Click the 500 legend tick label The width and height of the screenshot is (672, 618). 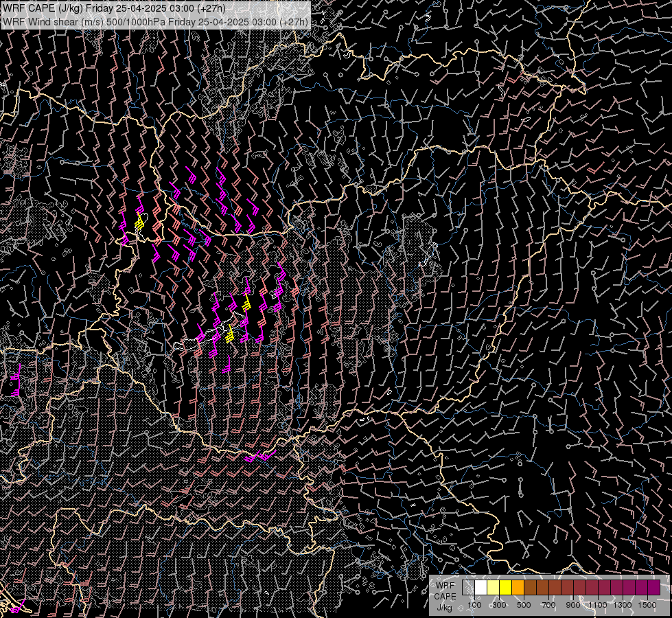click(524, 605)
